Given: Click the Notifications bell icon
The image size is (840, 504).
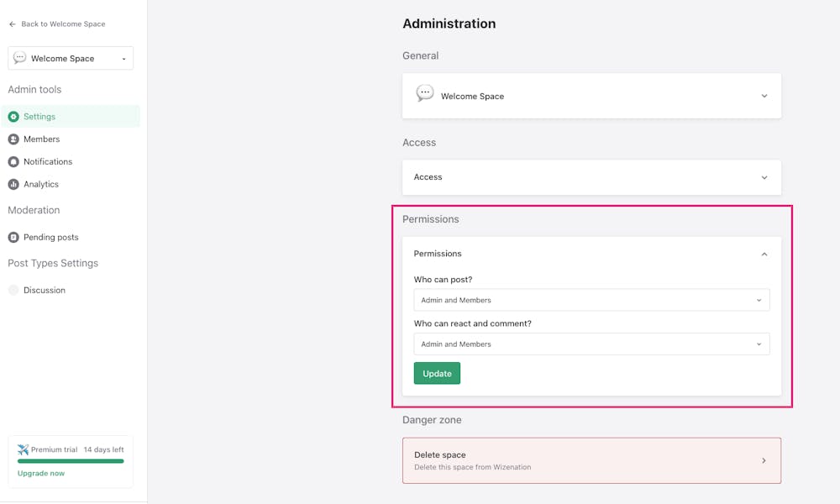Looking at the screenshot, I should point(13,162).
